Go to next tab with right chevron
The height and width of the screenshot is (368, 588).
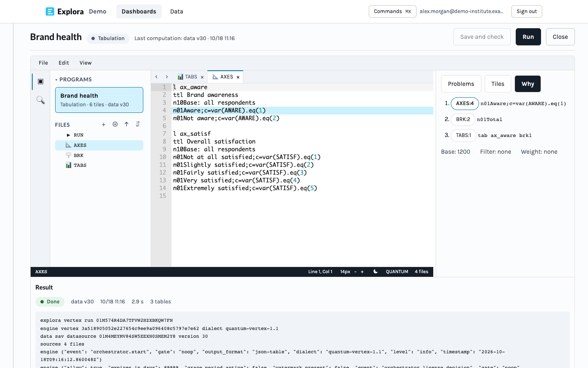167,77
